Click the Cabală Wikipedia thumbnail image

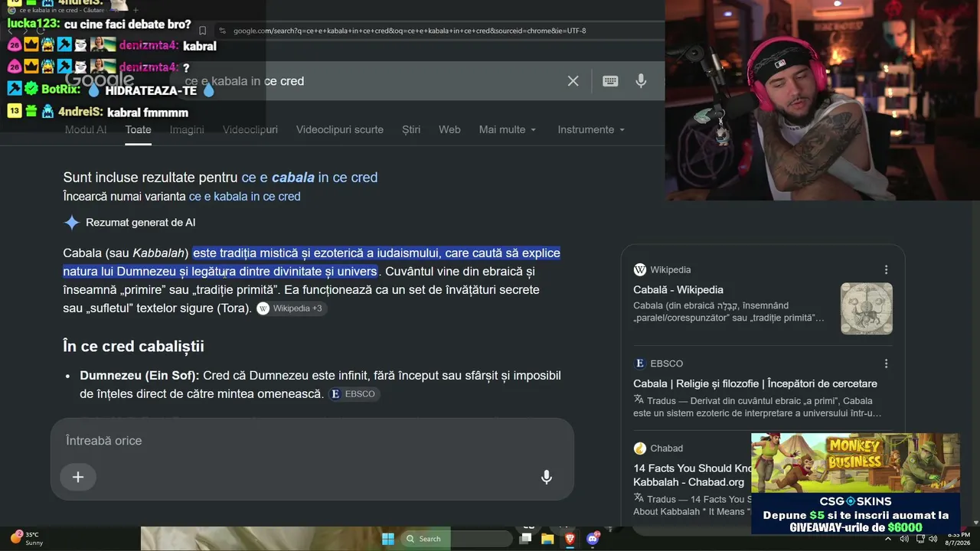point(867,308)
